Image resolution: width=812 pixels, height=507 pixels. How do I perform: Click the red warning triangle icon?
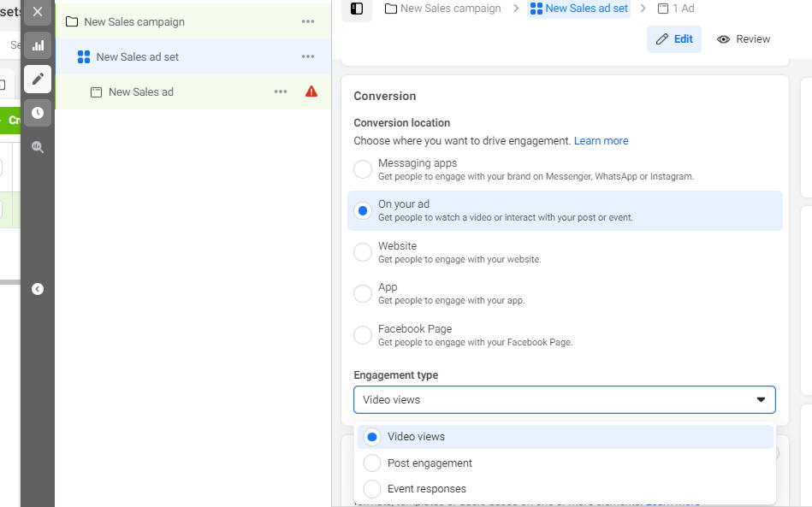point(311,91)
